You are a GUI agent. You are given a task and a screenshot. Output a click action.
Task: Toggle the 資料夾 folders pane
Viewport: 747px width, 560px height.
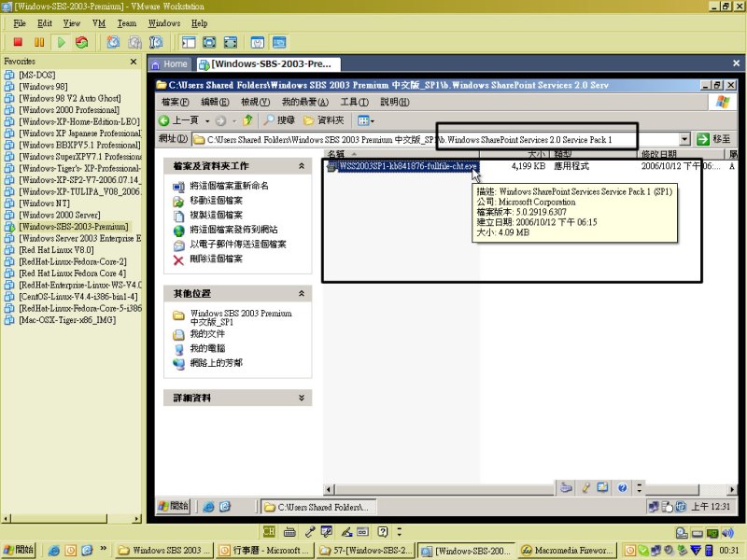point(323,120)
